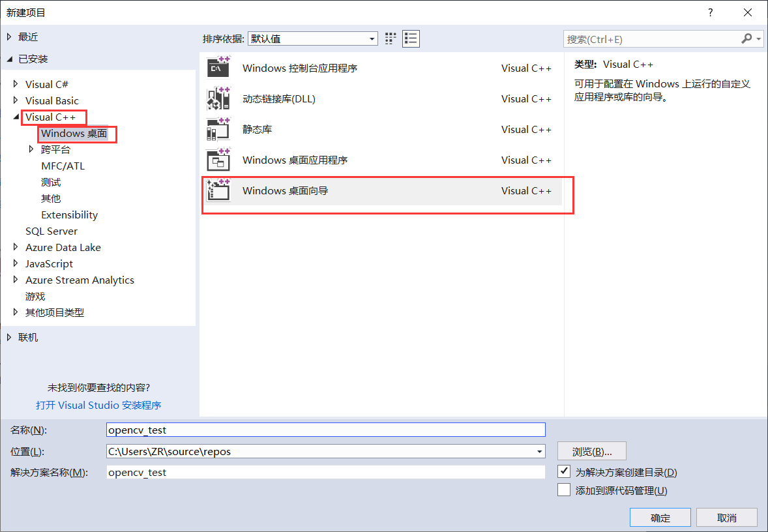
Task: Click the 确定 button
Action: click(x=660, y=518)
